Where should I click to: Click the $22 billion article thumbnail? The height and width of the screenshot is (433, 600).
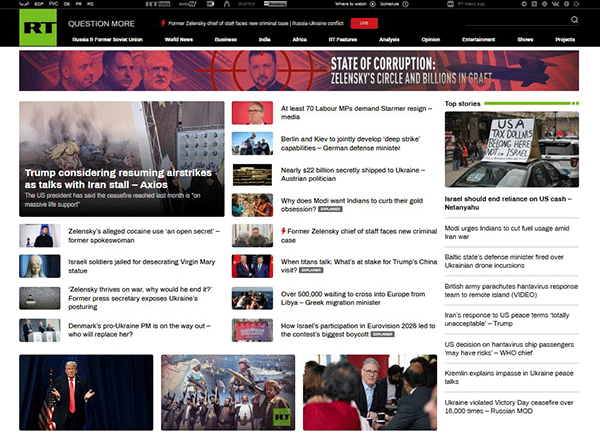point(252,174)
